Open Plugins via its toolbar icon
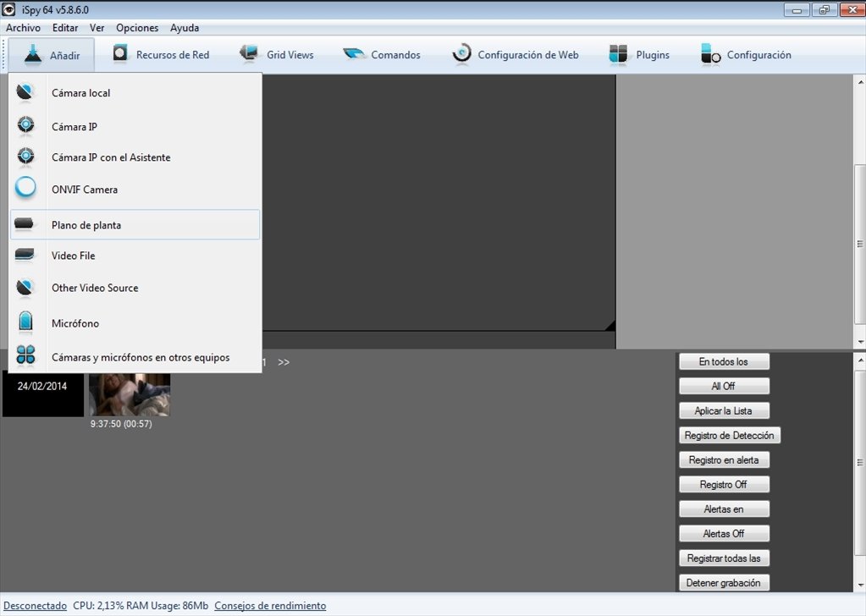The image size is (866, 616). tap(618, 54)
